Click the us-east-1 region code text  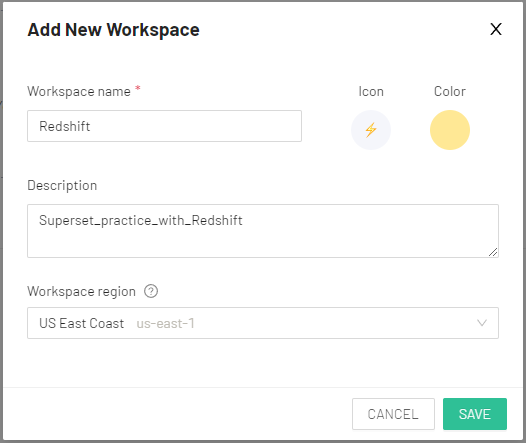(165, 323)
